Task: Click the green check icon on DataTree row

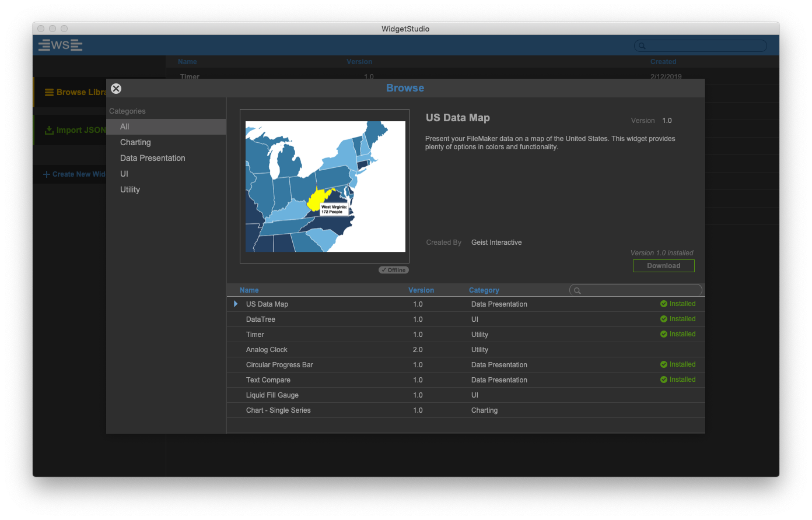Action: 664,319
